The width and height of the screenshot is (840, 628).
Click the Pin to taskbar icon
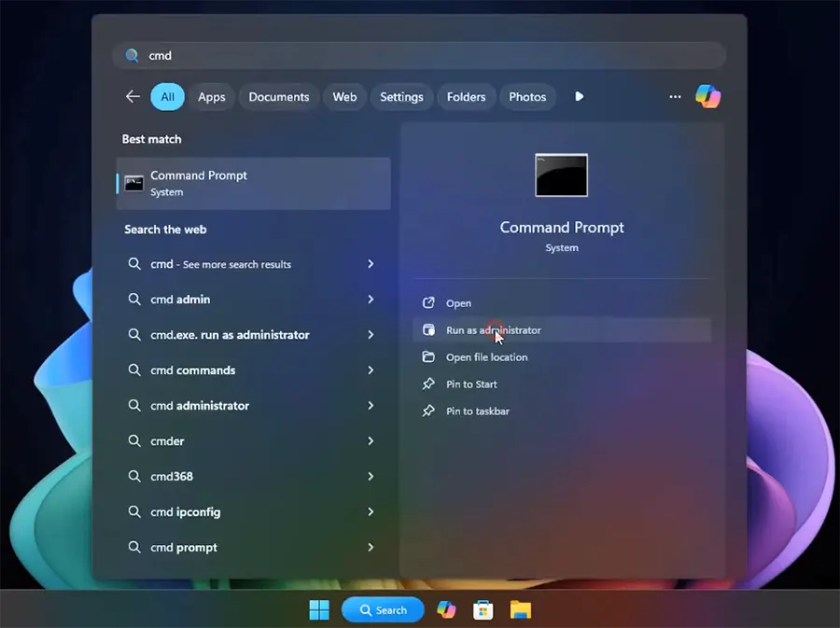pyautogui.click(x=428, y=411)
